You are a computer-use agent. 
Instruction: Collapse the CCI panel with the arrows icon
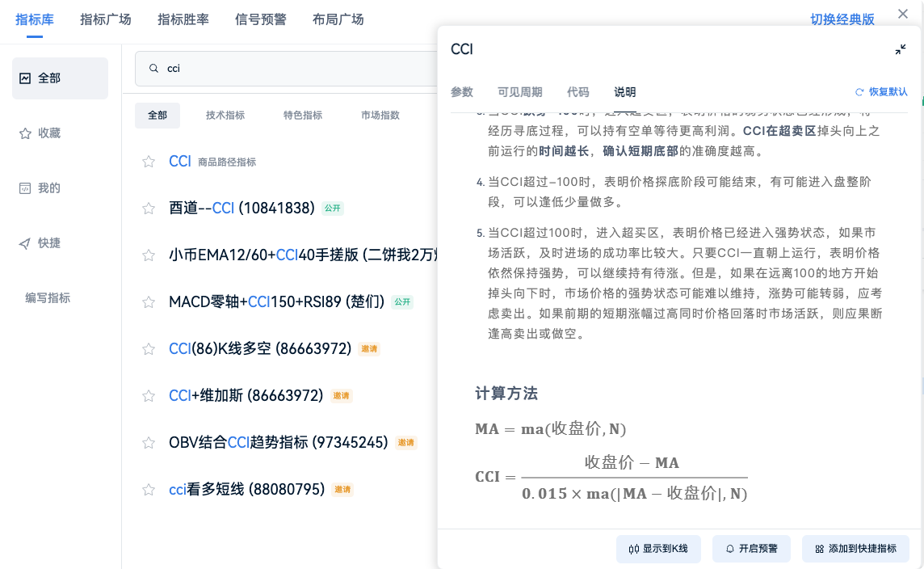click(x=900, y=49)
